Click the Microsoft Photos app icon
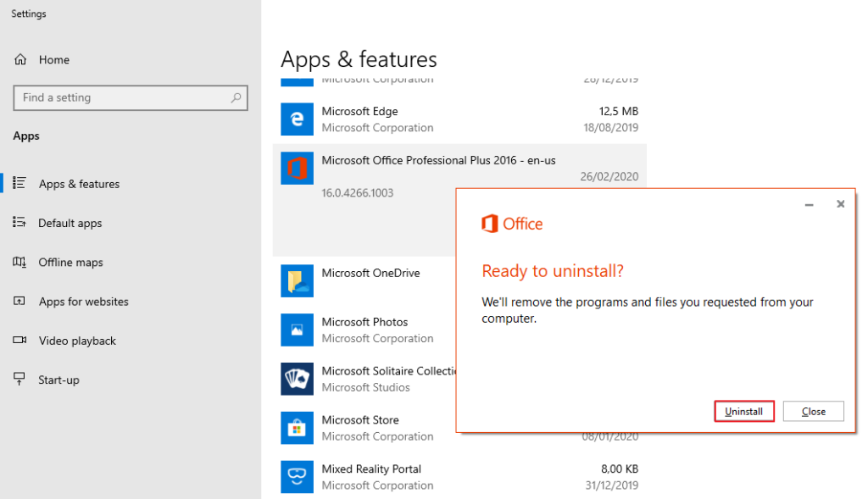The width and height of the screenshot is (868, 499). (297, 330)
